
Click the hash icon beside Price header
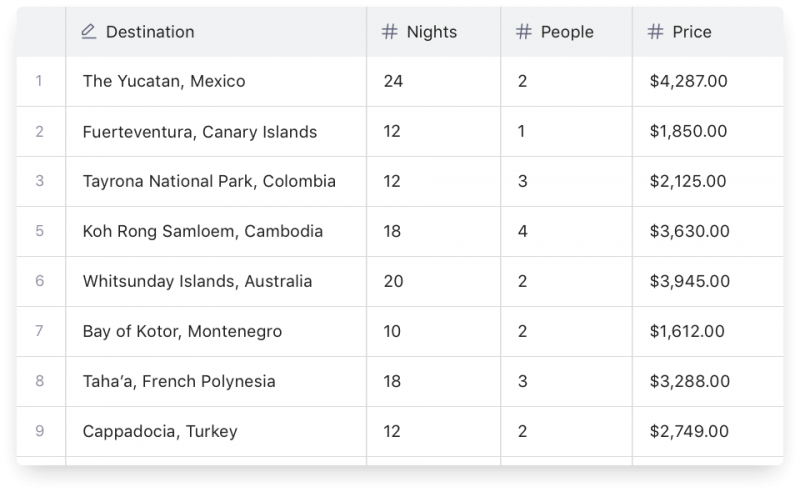click(x=655, y=32)
